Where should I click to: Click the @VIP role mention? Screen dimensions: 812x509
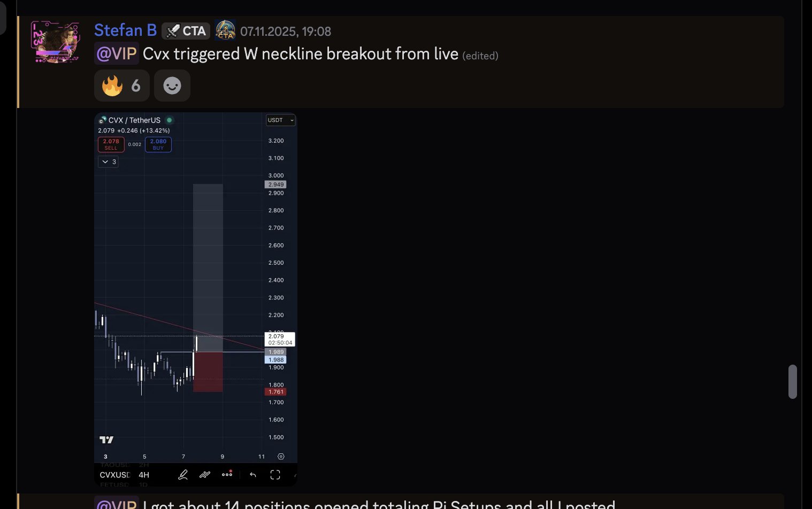tap(116, 53)
